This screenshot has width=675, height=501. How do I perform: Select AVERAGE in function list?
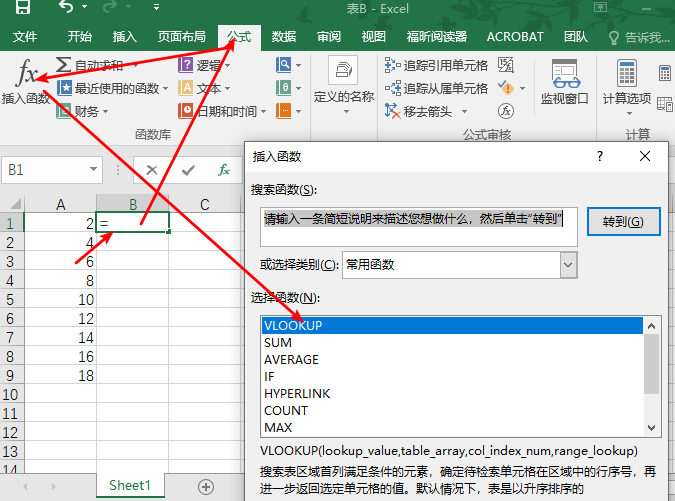(452, 359)
